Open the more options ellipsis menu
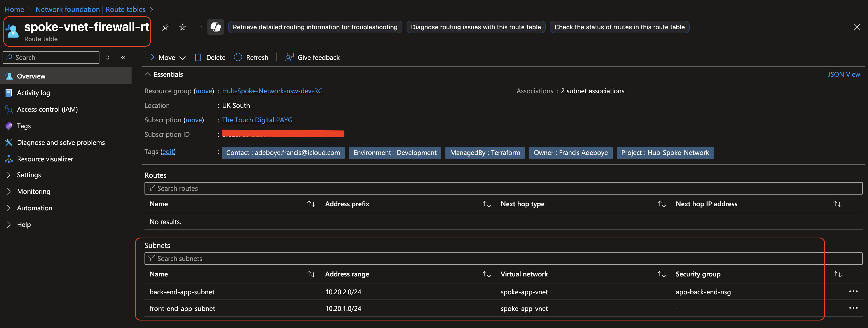 [199, 27]
